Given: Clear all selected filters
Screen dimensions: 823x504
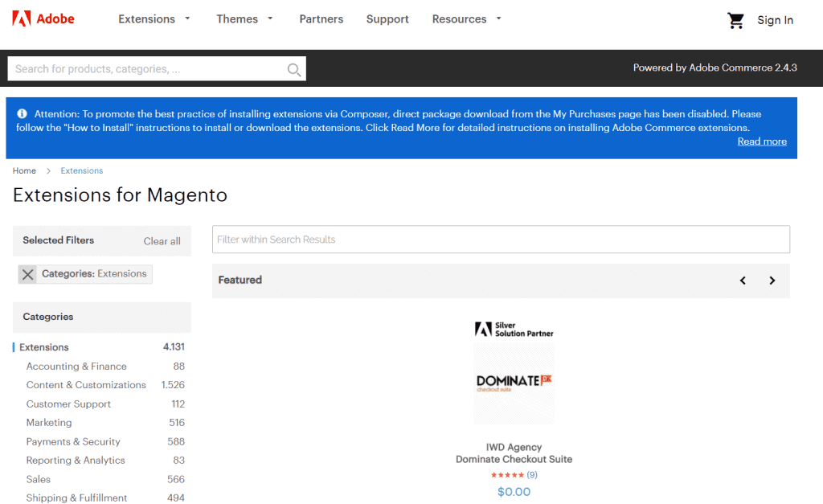Looking at the screenshot, I should coord(162,241).
